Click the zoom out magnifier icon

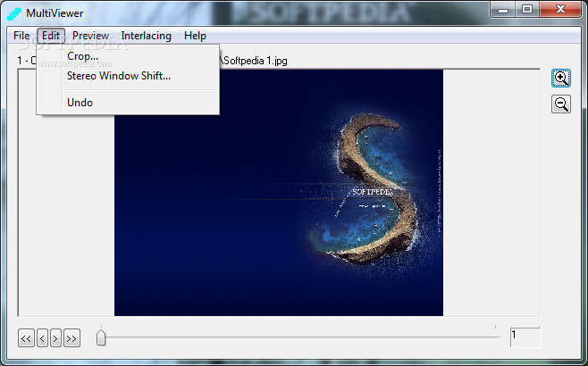pyautogui.click(x=560, y=104)
